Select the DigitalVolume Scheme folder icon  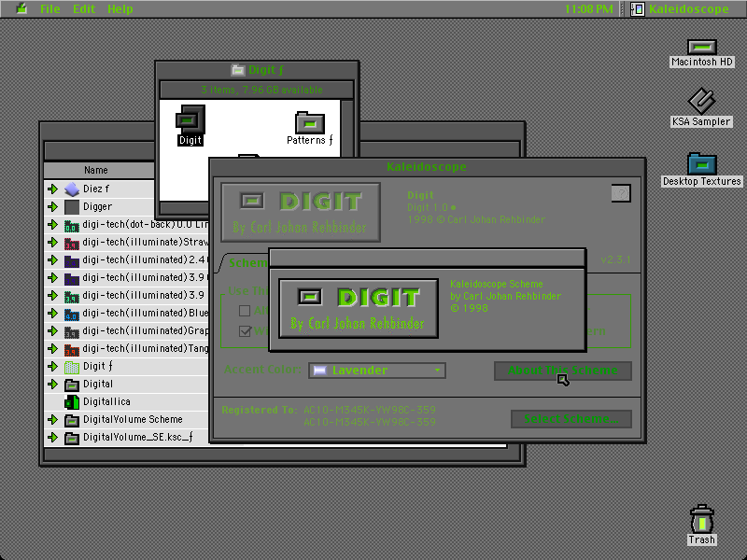[x=72, y=421]
